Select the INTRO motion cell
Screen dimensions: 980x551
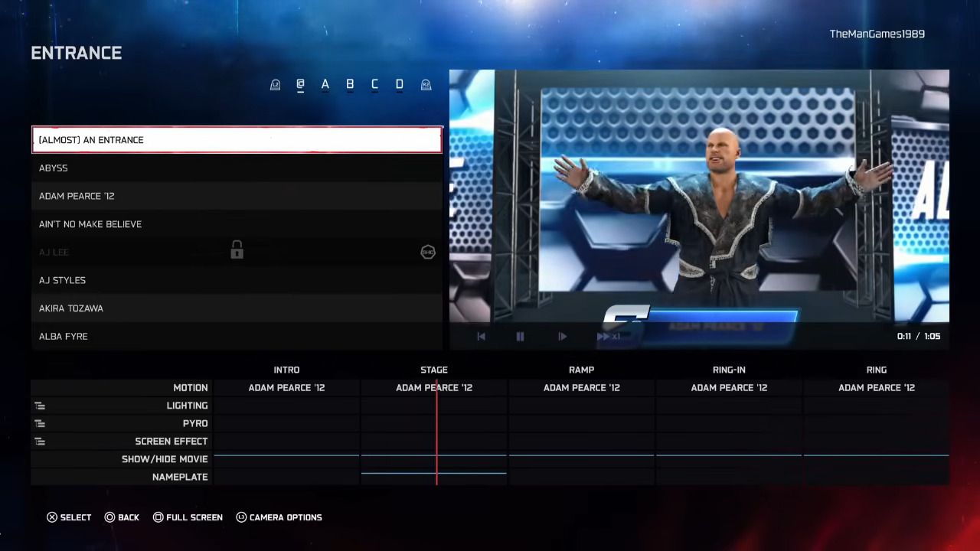tap(286, 388)
